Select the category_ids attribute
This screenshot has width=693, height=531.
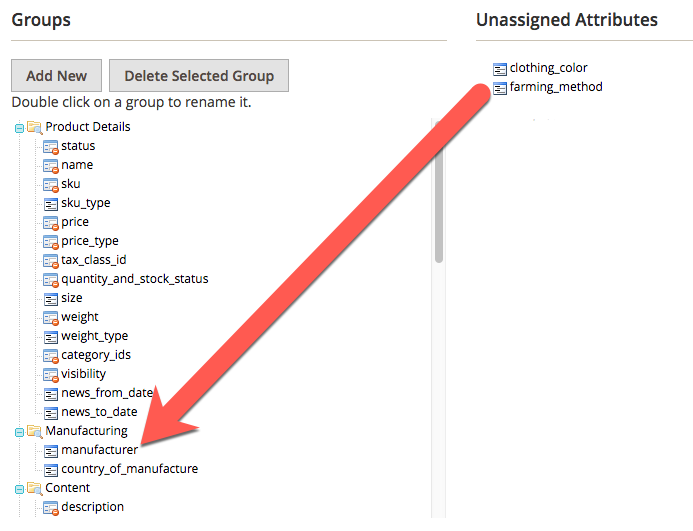pos(95,355)
